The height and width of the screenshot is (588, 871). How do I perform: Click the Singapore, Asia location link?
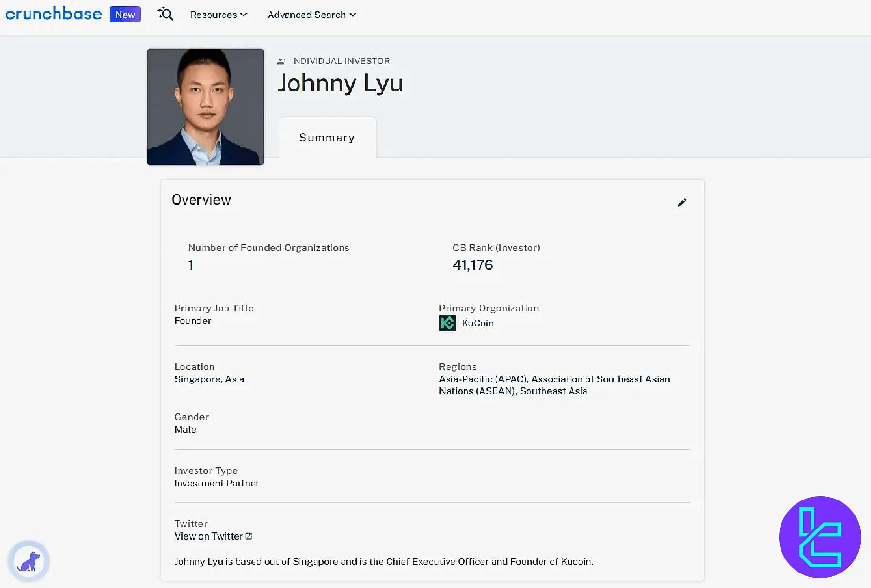(x=209, y=379)
